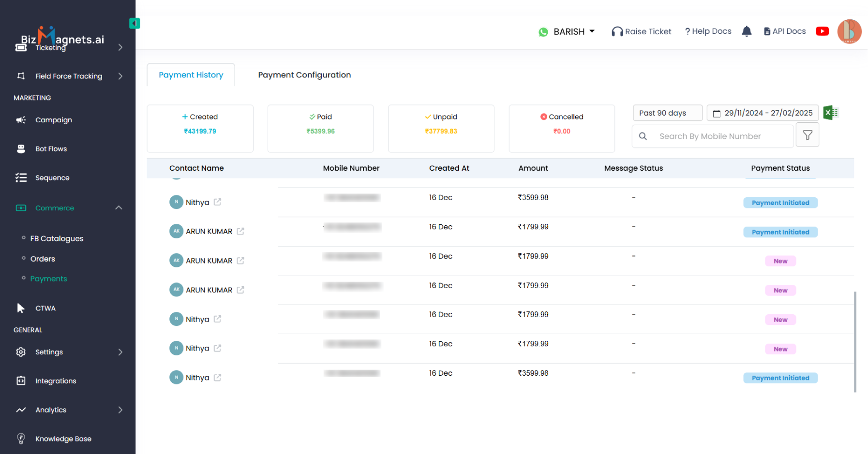Screen dimensions: 868x454
Task: Click the Unpaid total ₹37799.83
Action: point(441,131)
